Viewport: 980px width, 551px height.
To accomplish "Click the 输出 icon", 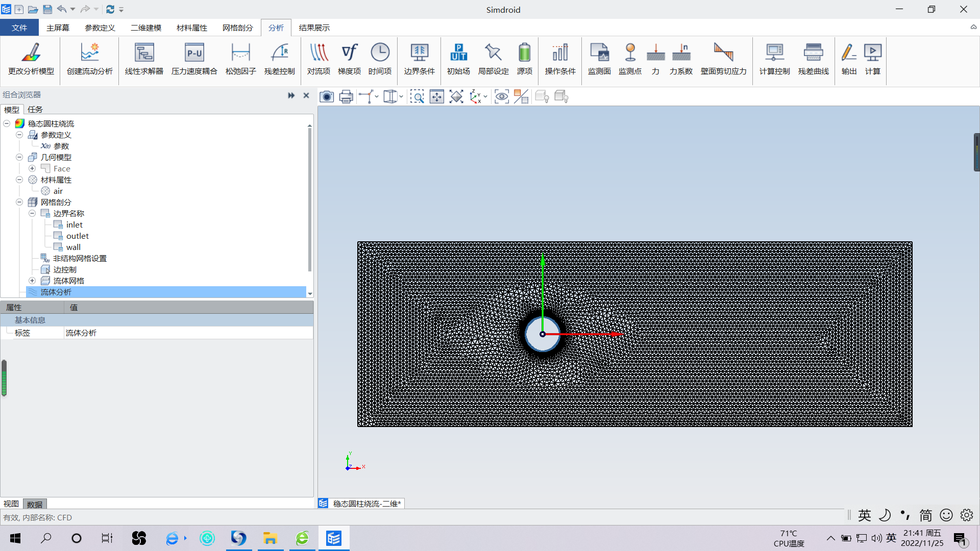I will click(849, 59).
